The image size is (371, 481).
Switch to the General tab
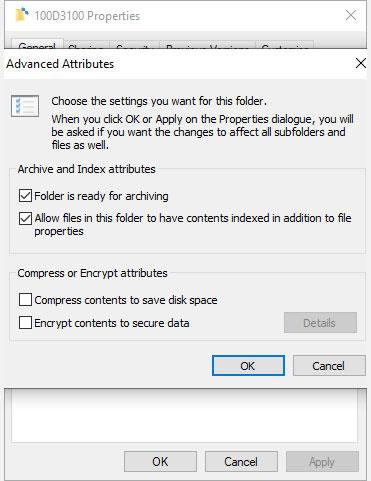point(37,44)
